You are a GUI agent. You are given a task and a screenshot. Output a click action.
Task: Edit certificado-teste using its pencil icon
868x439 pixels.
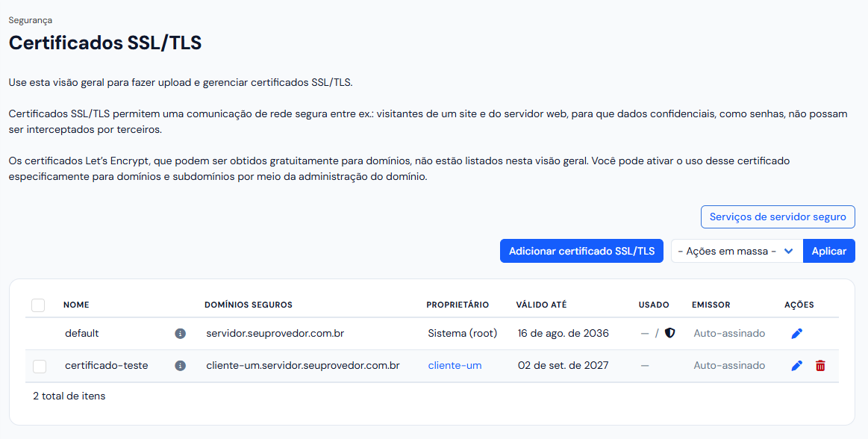pyautogui.click(x=796, y=365)
